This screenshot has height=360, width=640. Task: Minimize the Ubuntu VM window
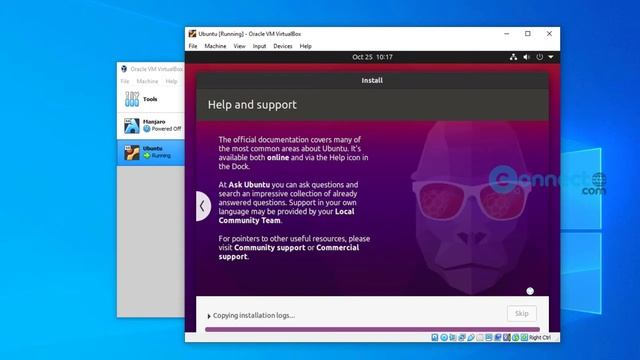pyautogui.click(x=507, y=34)
